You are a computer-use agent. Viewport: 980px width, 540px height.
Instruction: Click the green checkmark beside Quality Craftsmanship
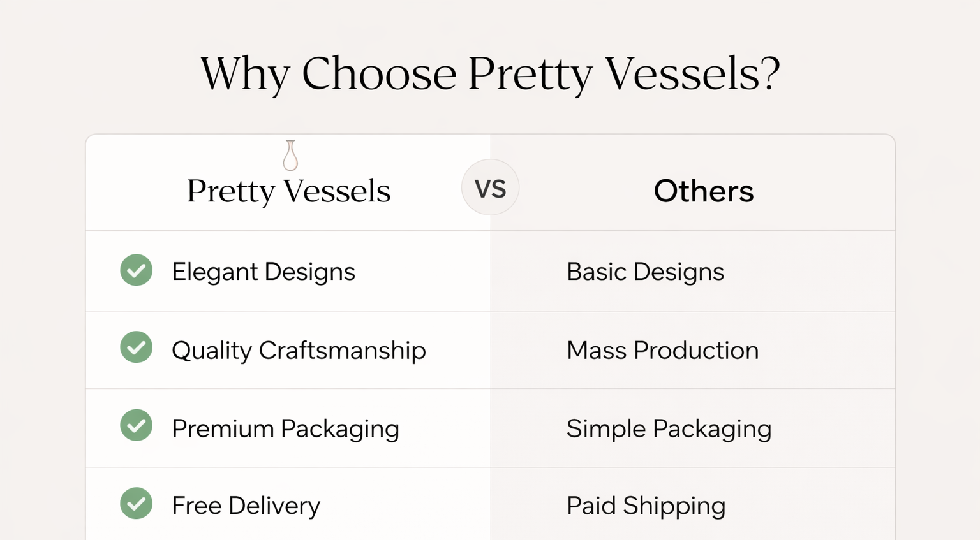pyautogui.click(x=137, y=347)
